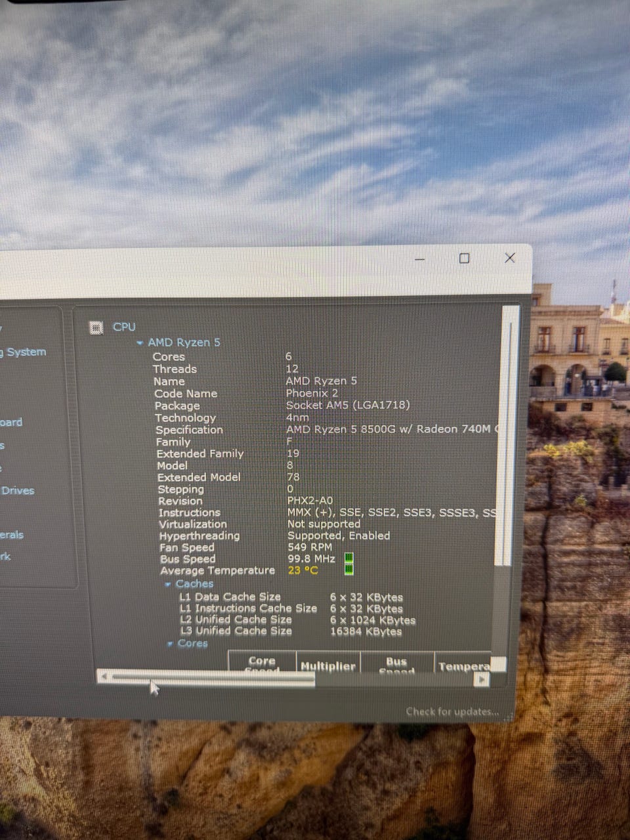Collapse the Caches section

click(168, 584)
